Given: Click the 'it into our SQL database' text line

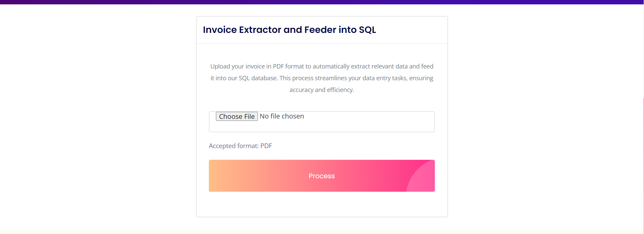Looking at the screenshot, I should (244, 78).
